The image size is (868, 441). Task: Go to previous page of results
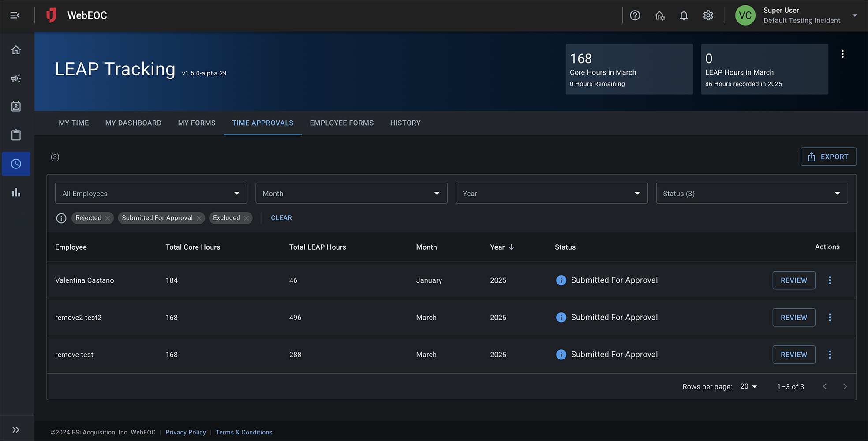point(825,387)
